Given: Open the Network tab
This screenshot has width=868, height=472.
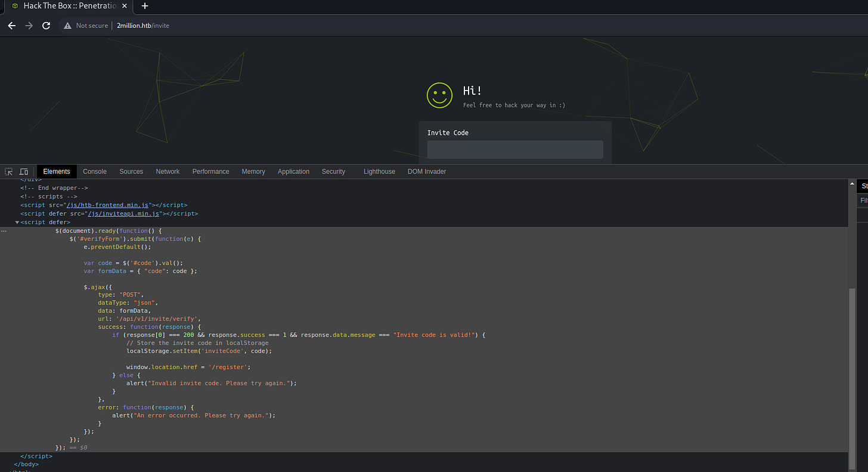Looking at the screenshot, I should coord(168,172).
